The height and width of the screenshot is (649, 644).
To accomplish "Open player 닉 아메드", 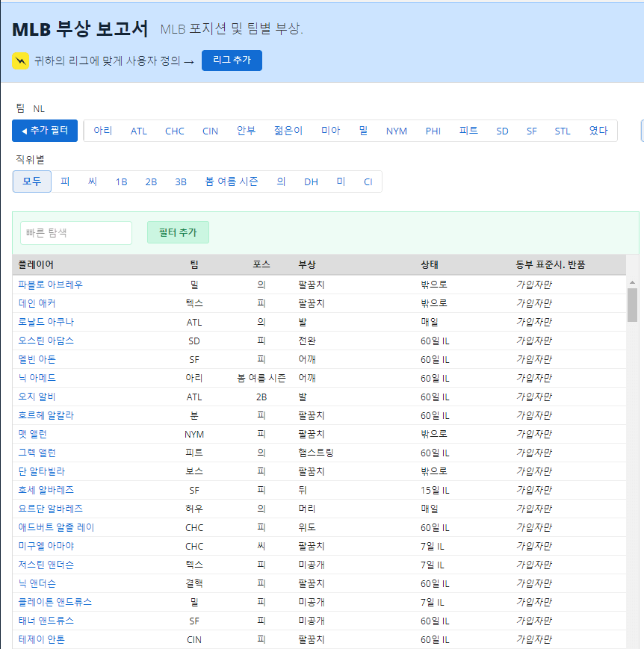I will point(37,378).
